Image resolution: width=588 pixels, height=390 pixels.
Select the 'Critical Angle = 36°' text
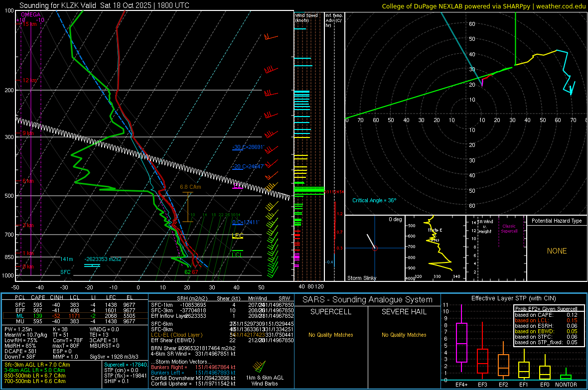pos(374,200)
